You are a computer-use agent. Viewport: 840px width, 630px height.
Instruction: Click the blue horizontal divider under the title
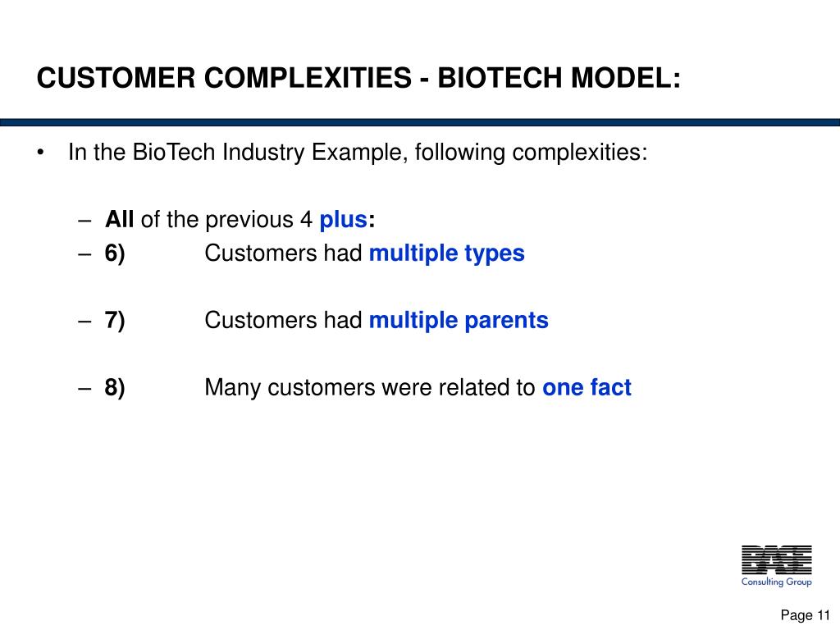pos(420,122)
